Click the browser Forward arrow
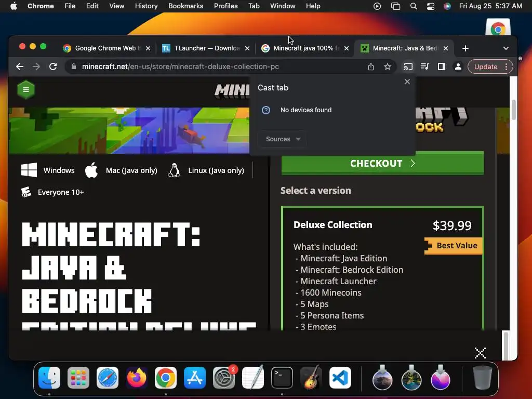 36,66
